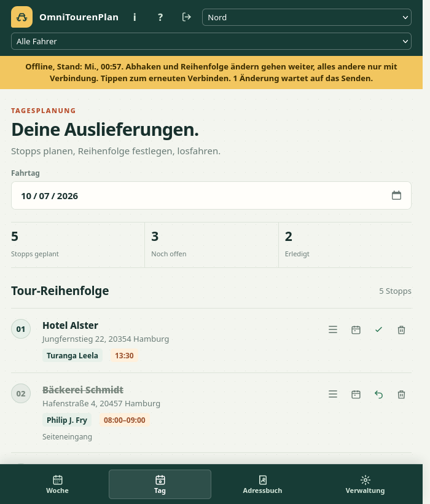
Task: Click the Tour-Reihenfolge heading
Action: coord(60,291)
